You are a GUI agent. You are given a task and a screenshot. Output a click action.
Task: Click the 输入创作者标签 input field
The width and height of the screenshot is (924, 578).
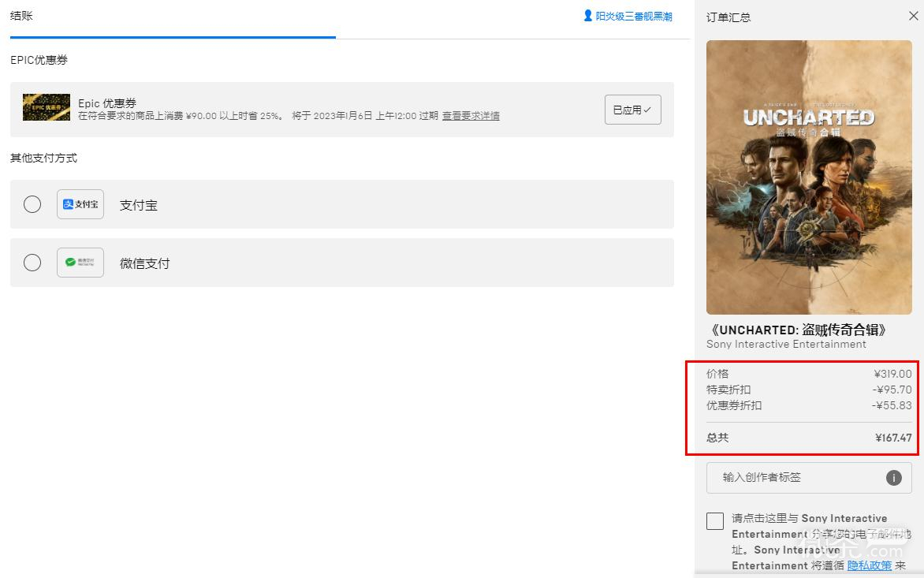click(809, 477)
